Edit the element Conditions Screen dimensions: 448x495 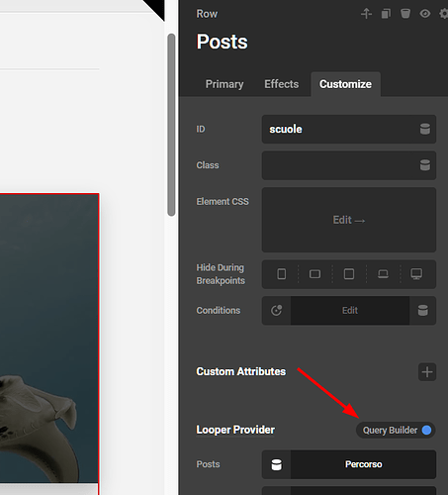click(350, 311)
